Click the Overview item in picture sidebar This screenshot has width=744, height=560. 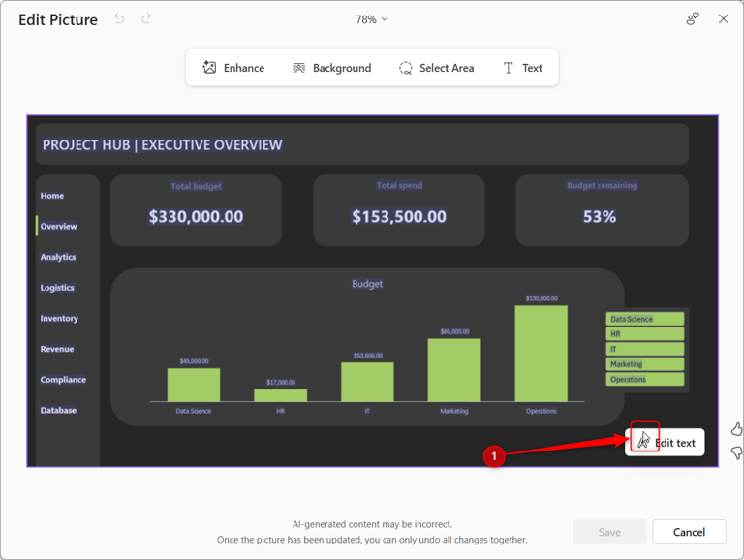coord(58,226)
